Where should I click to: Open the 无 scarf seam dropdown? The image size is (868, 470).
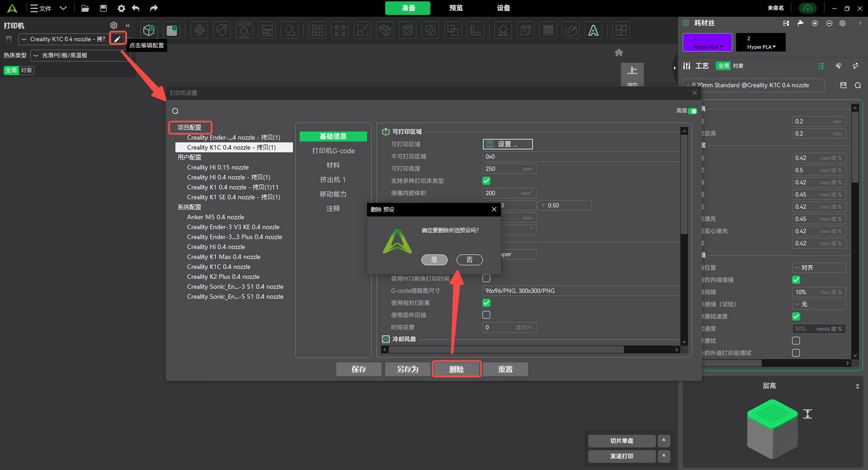(819, 304)
